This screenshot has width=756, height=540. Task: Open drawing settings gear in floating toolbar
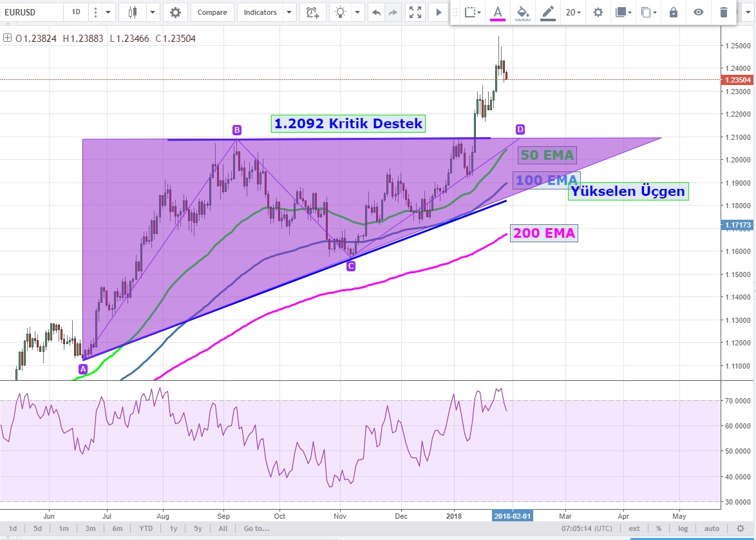click(598, 12)
